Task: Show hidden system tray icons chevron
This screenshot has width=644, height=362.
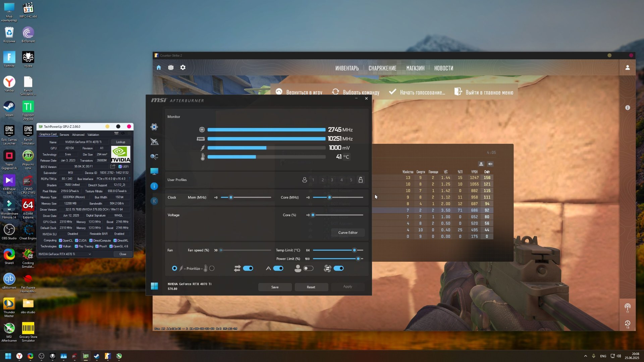Action: (x=585, y=356)
